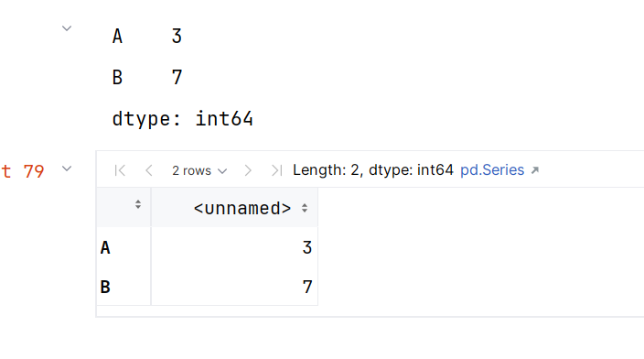Click the value 7 in the text output
Viewport: 644px width, 359px height.
[177, 77]
